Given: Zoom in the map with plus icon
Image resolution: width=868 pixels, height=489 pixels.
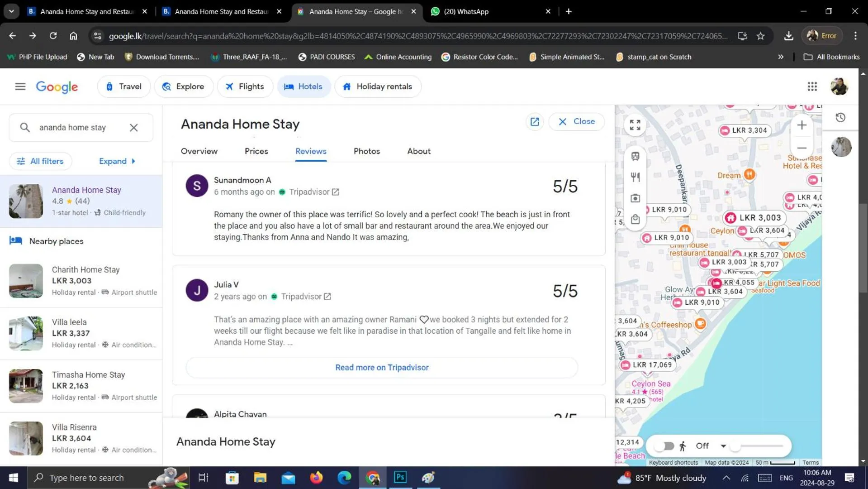Looking at the screenshot, I should click(802, 125).
